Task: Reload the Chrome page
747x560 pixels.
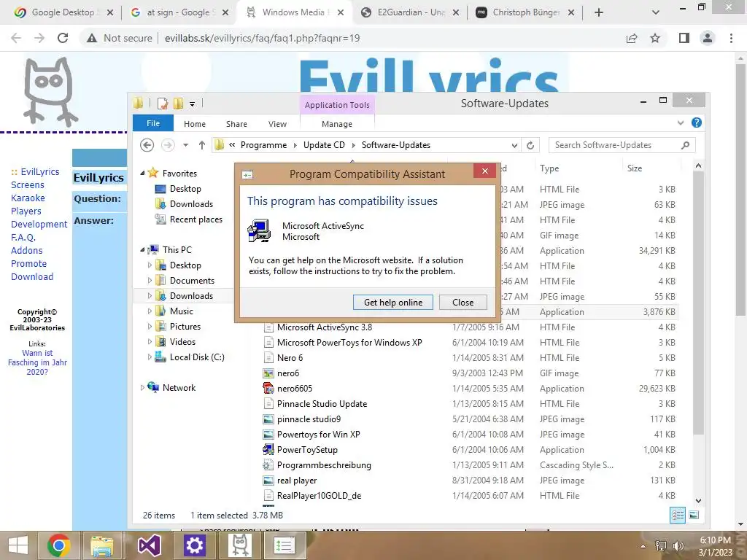Action: pyautogui.click(x=63, y=38)
